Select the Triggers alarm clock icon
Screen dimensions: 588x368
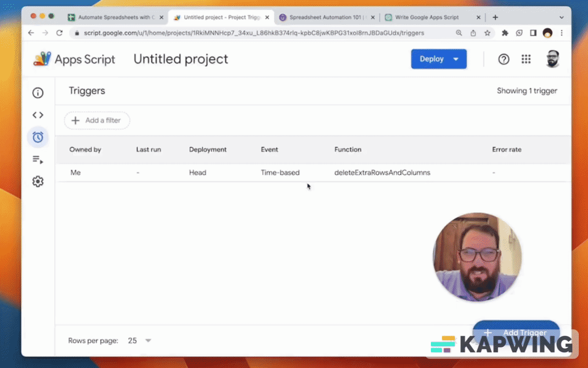coord(38,137)
